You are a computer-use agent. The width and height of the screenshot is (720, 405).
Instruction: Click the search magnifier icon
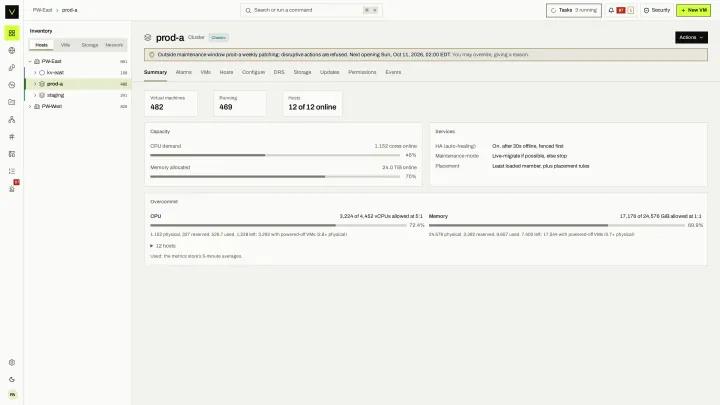(248, 10)
